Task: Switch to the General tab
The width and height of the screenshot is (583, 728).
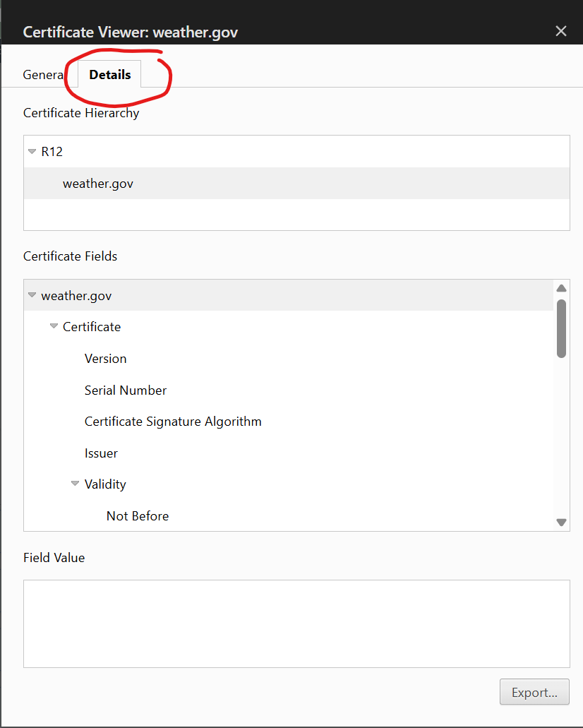Action: pyautogui.click(x=43, y=74)
